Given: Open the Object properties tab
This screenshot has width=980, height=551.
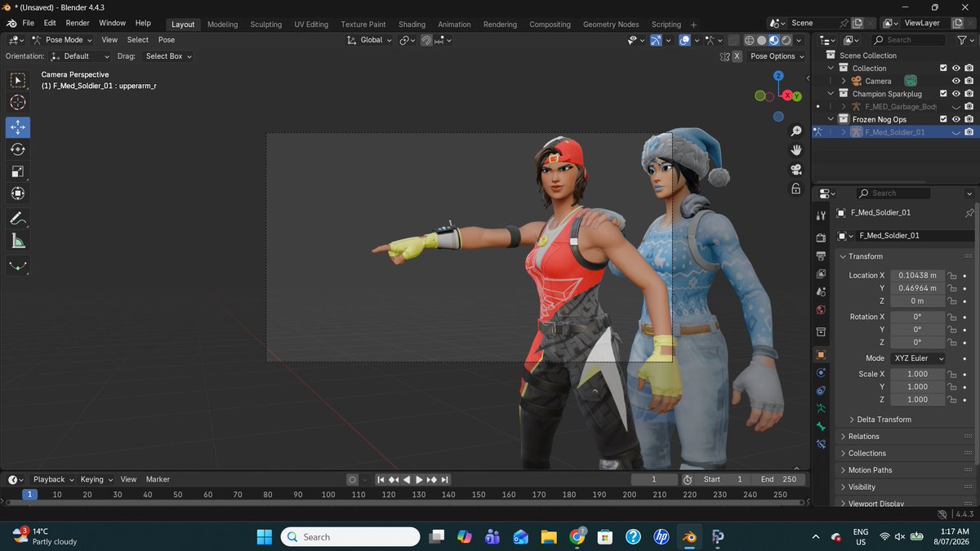Looking at the screenshot, I should pyautogui.click(x=821, y=354).
